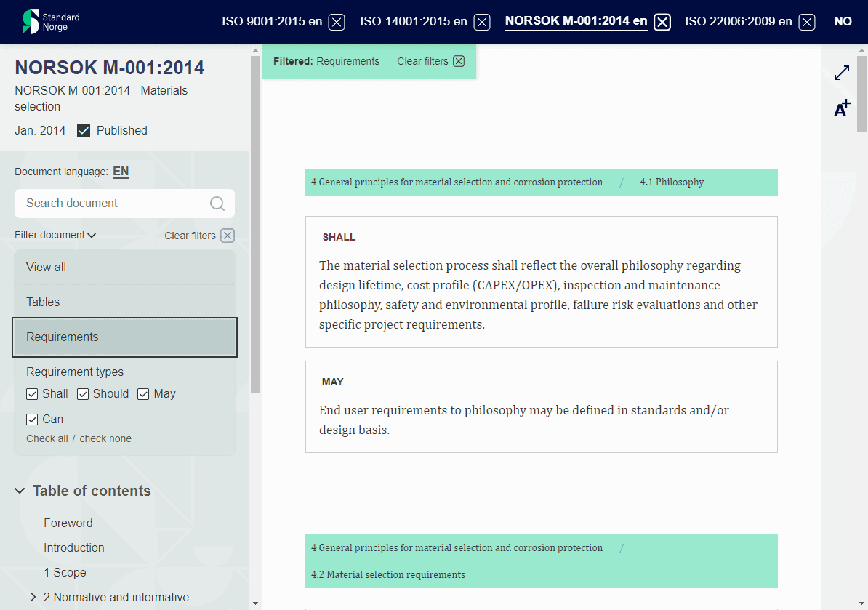
Task: Switch site language to NO
Action: [x=843, y=22]
